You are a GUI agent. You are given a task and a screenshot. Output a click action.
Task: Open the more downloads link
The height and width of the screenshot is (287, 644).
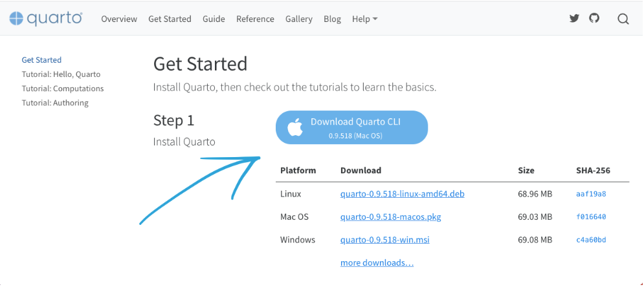click(377, 263)
